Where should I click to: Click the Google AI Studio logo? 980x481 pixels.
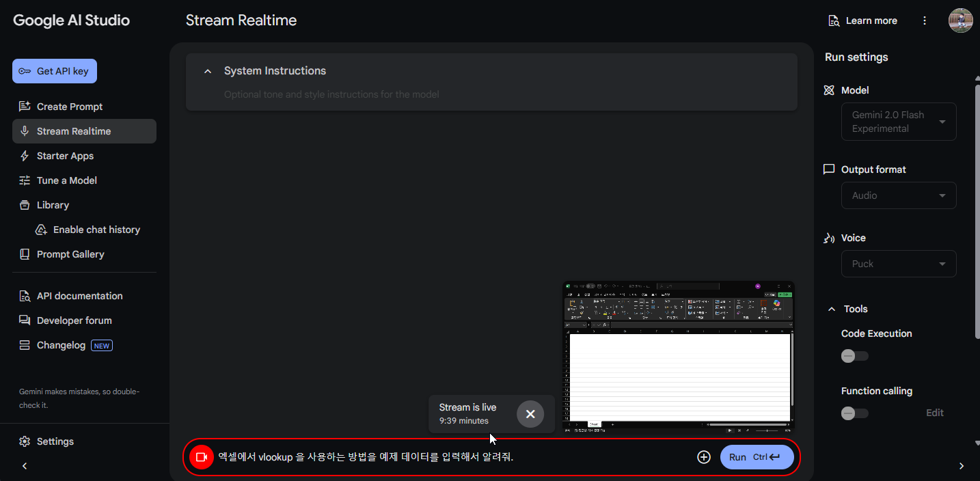71,20
